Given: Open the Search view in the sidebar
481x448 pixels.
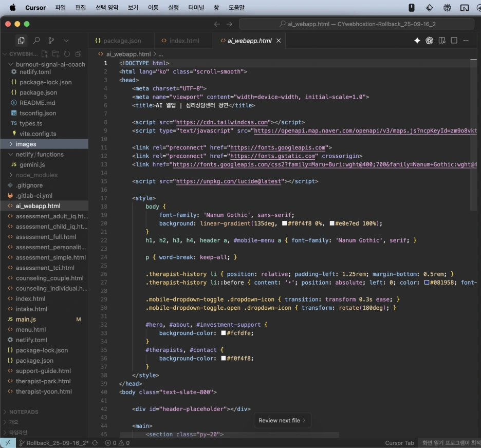Looking at the screenshot, I should coord(36,41).
